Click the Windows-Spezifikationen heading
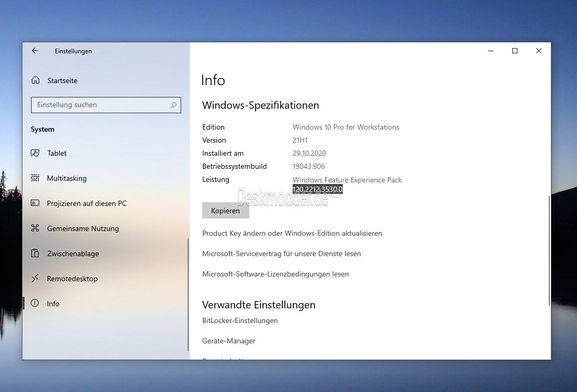Viewport: 577px width, 392px height. 260,105
